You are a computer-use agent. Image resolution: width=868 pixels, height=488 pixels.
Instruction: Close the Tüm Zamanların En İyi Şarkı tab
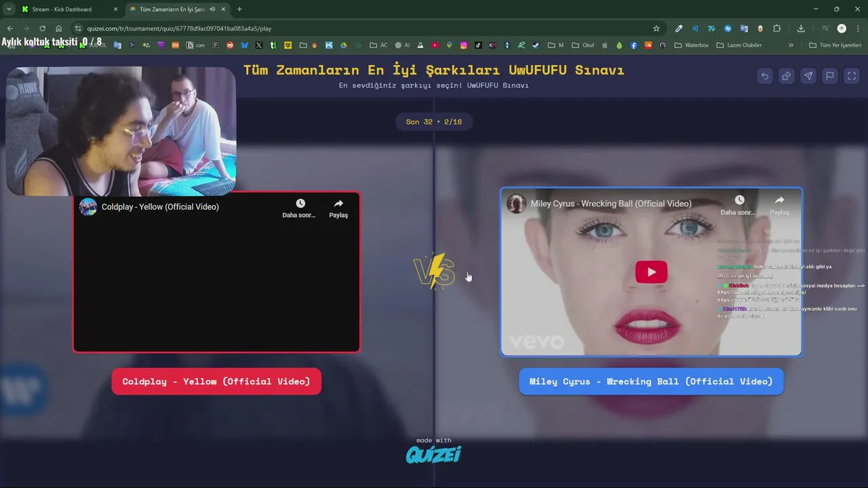point(223,9)
